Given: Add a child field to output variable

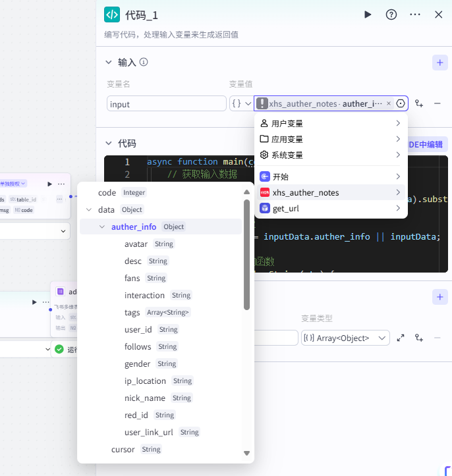Looking at the screenshot, I should (x=419, y=338).
